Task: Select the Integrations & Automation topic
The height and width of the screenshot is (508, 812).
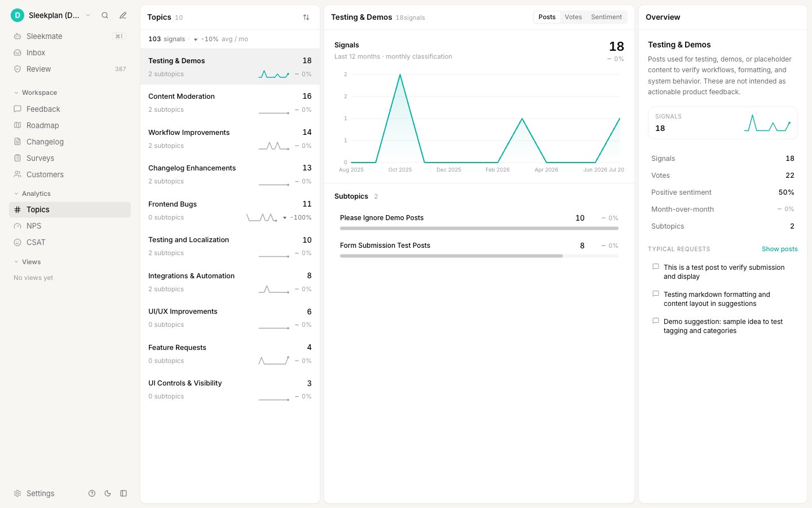Action: point(230,282)
